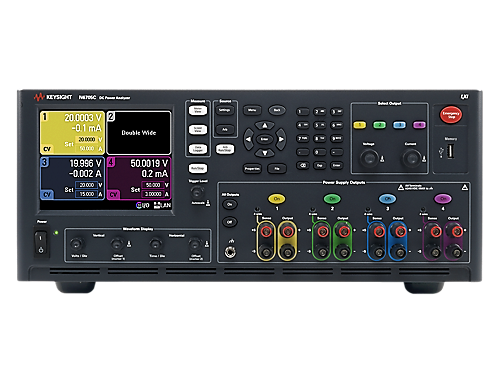Tap channel 1 reading 20.0003 V
The width and height of the screenshot is (500, 375).
83,118
